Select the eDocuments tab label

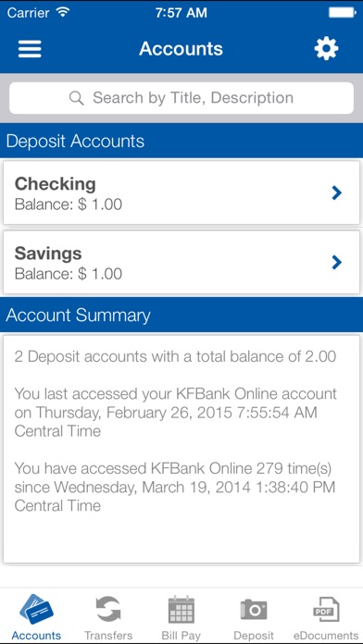[x=326, y=636]
